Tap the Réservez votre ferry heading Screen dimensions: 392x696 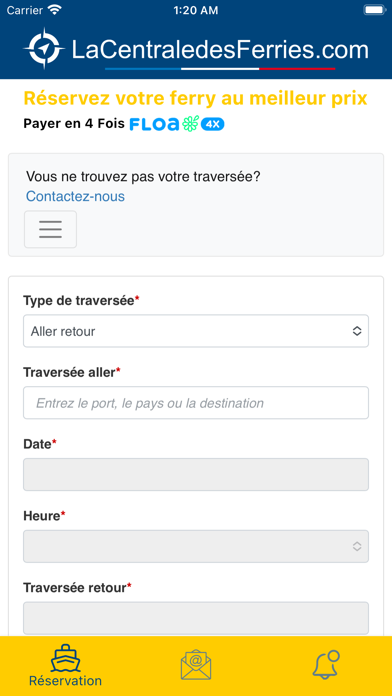(195, 99)
